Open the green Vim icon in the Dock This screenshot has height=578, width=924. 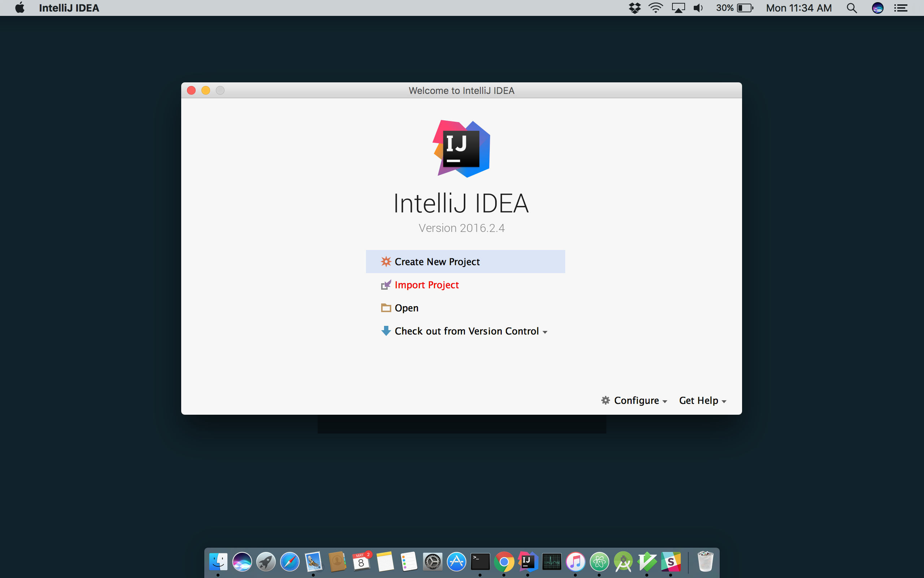647,561
